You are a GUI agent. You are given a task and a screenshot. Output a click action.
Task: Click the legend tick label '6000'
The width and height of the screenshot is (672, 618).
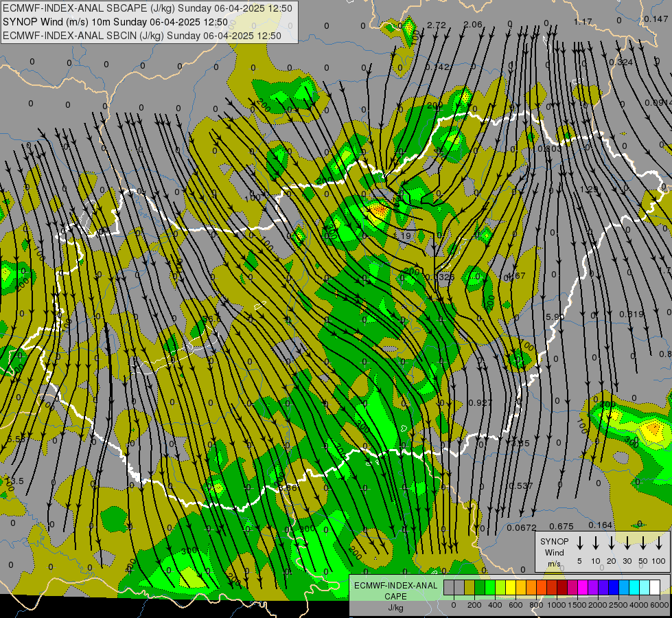click(x=660, y=605)
